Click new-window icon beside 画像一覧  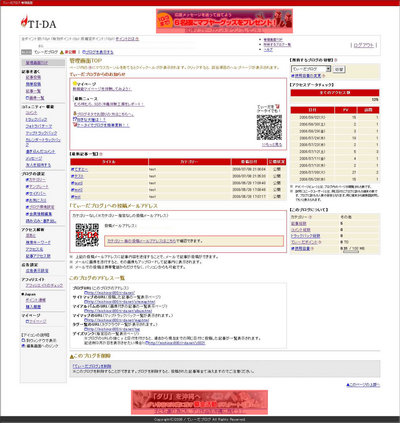coord(27,98)
